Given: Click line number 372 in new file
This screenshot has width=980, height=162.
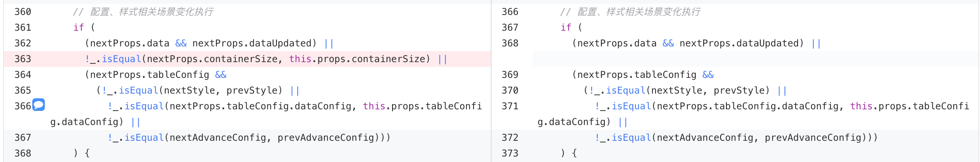Looking at the screenshot, I should click(510, 138).
